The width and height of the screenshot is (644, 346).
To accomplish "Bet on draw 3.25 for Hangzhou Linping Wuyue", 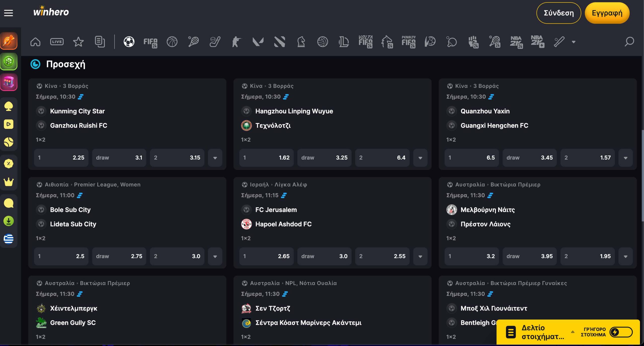I will tap(324, 158).
